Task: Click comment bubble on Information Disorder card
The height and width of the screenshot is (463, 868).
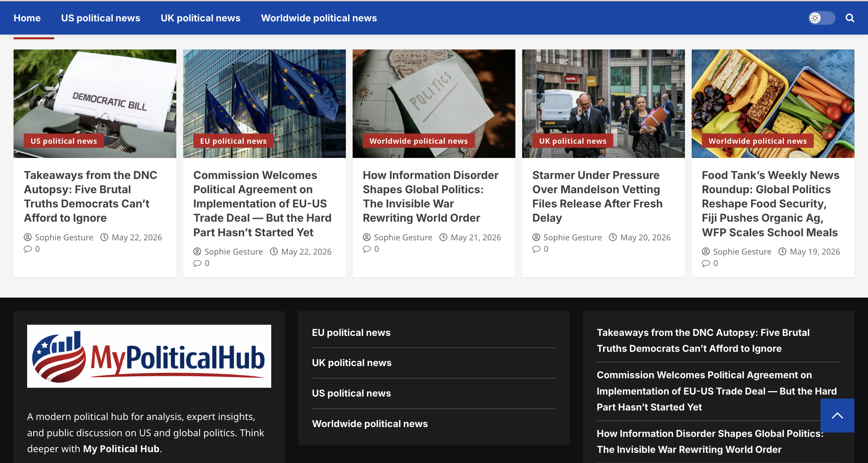Action: (367, 249)
